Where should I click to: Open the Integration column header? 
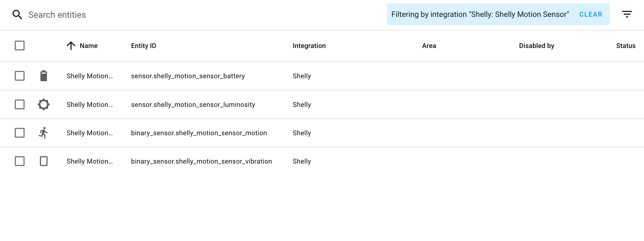tap(309, 46)
